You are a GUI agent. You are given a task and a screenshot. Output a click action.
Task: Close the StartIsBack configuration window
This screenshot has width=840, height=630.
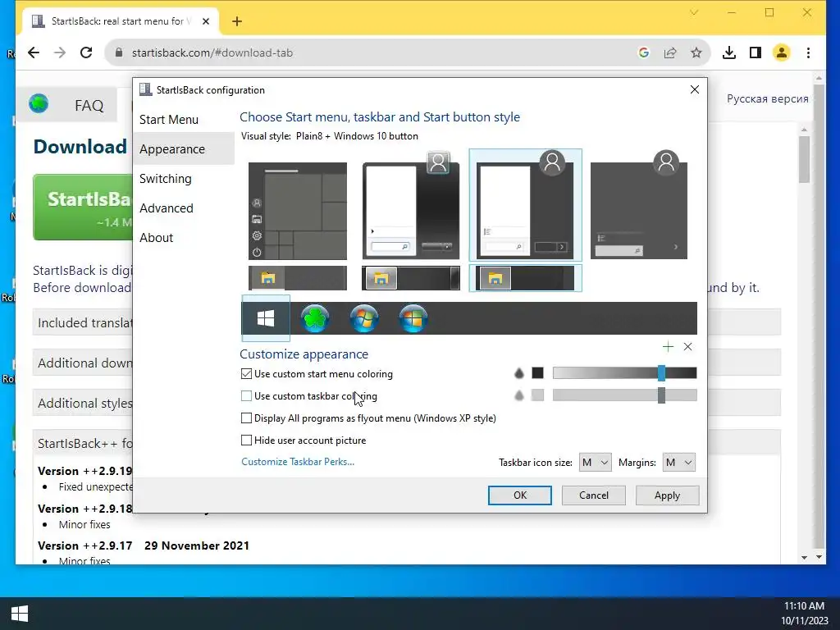[694, 89]
